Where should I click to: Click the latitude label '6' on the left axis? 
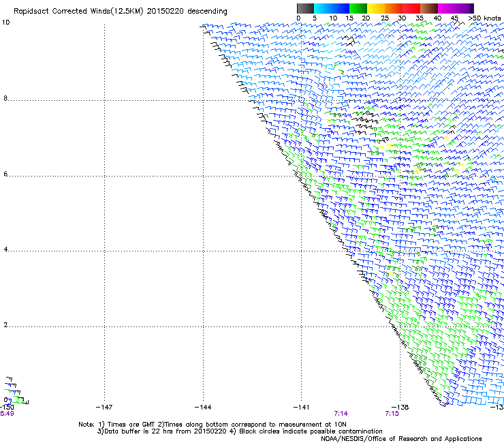5,174
